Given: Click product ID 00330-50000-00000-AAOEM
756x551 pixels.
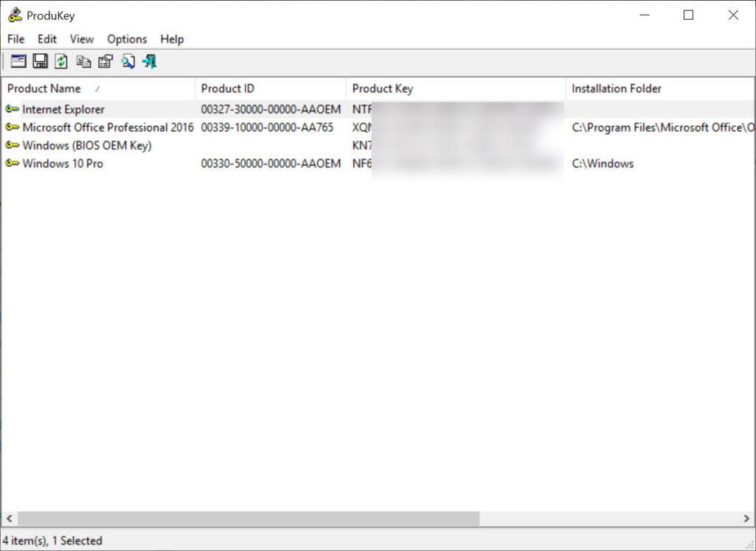Looking at the screenshot, I should (271, 163).
